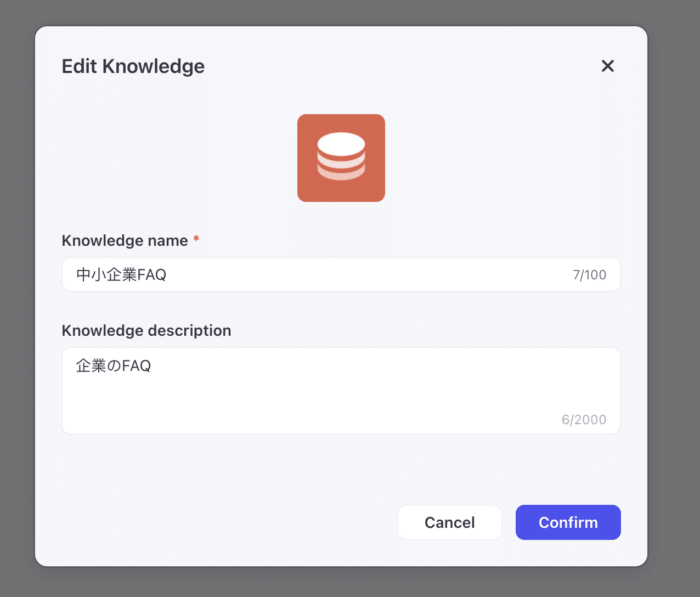Place cursor in the "企業のFAQ" text

pos(114,365)
